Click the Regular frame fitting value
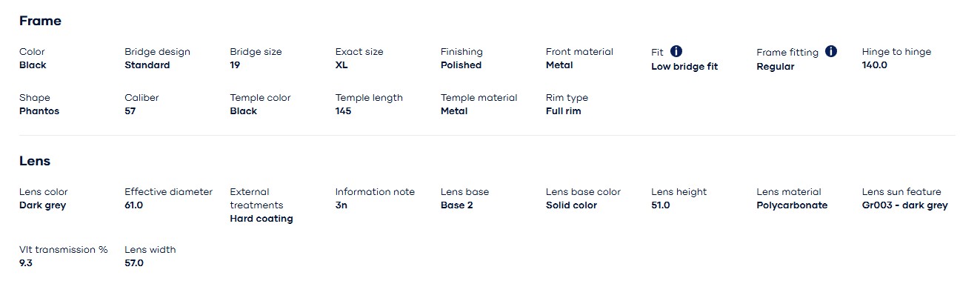 [776, 67]
